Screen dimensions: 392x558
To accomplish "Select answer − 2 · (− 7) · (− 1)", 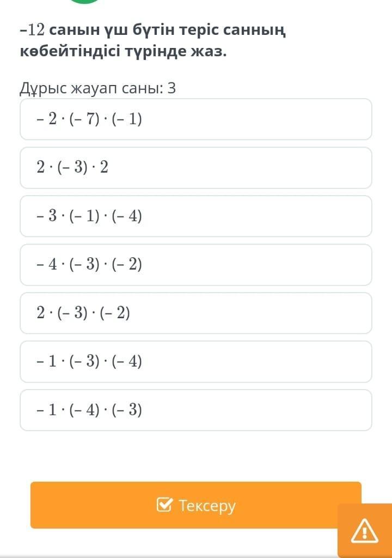I will click(x=196, y=119).
